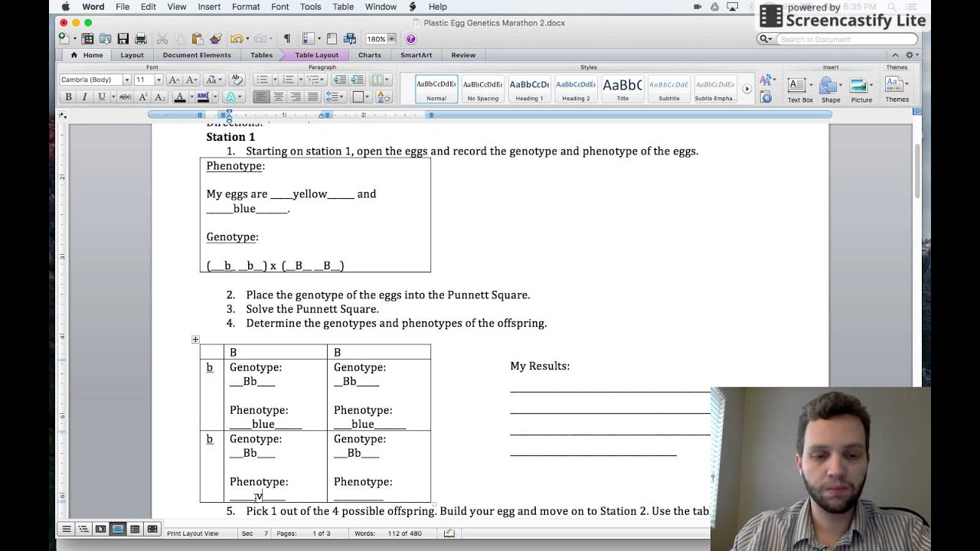Open the Insert menu in menu bar

pyautogui.click(x=209, y=7)
